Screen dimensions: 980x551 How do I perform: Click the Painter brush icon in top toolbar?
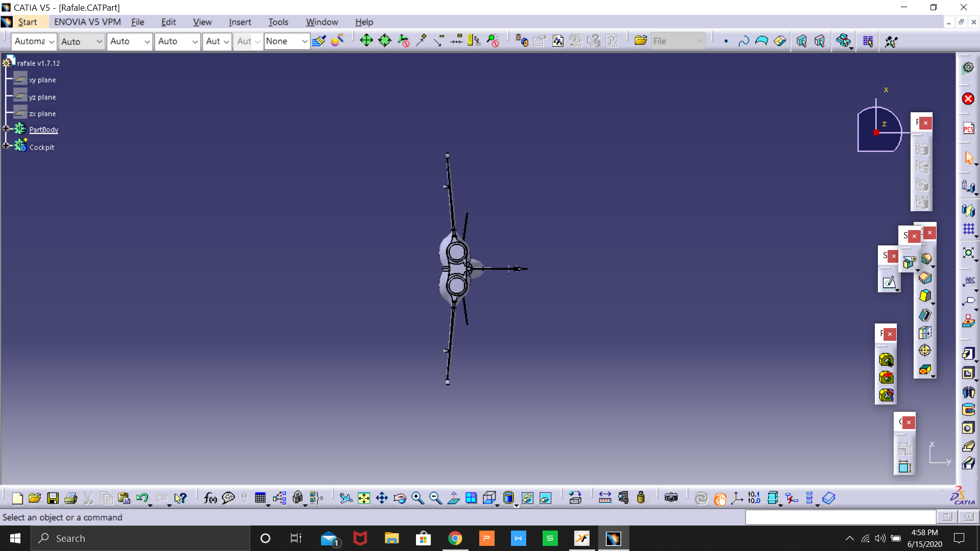319,41
